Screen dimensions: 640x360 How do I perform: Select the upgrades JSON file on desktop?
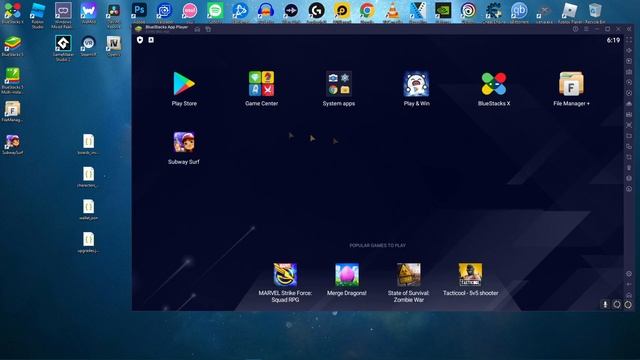88,242
